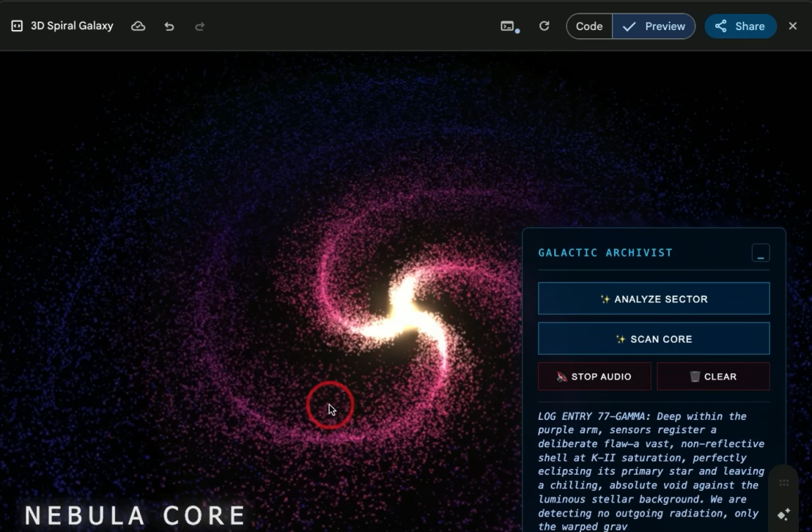Clear the Galactic Archivist log
Screen dimensions: 812x532
(713, 376)
